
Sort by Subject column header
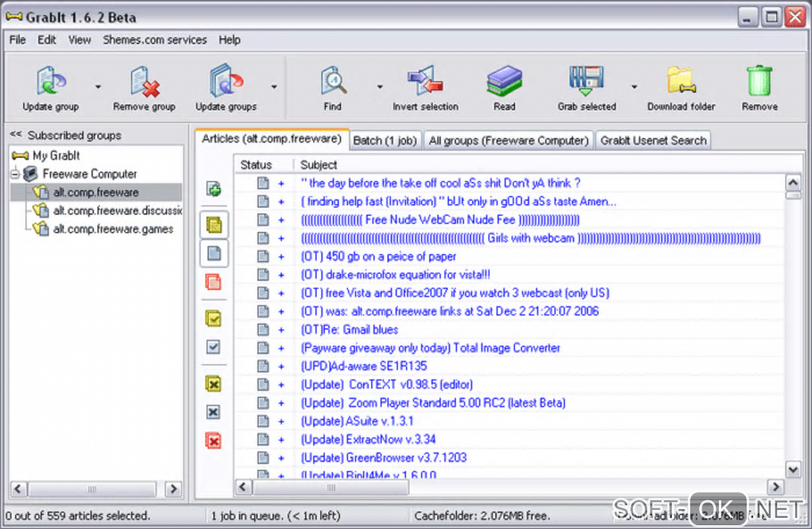(318, 165)
